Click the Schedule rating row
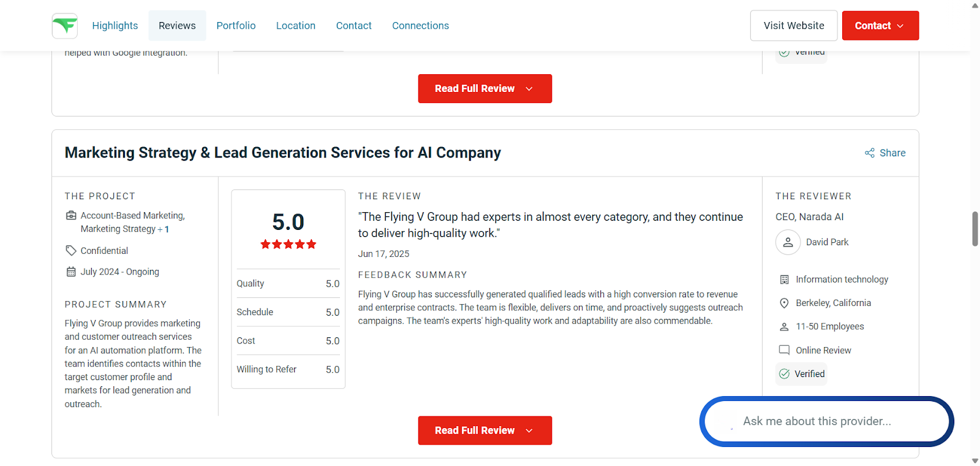The image size is (980, 466). point(288,312)
